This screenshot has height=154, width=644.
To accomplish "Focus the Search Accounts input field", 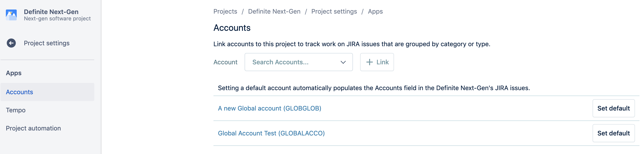I will 290,62.
